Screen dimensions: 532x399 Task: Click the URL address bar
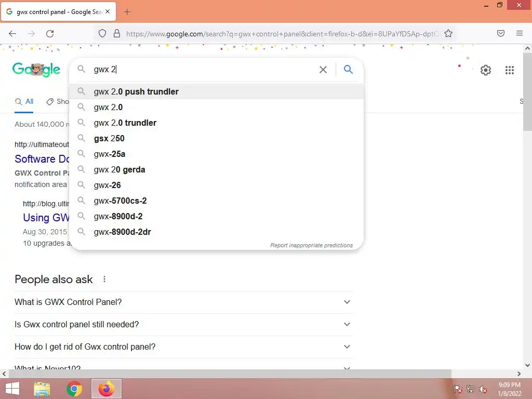(282, 34)
